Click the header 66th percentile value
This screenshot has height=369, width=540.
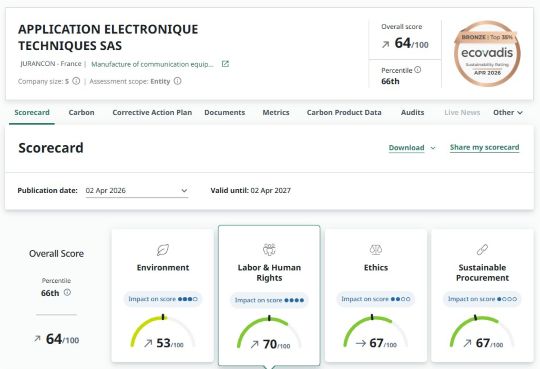[x=390, y=81]
